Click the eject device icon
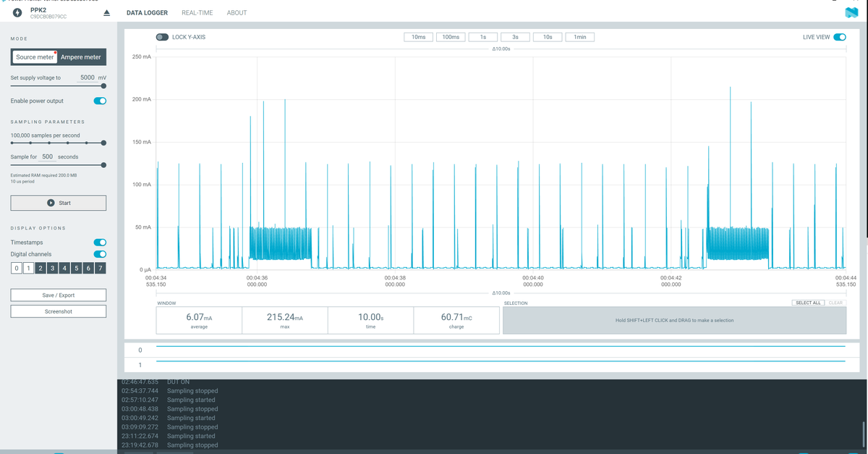Screen dimensions: 868x454 [x=107, y=13]
